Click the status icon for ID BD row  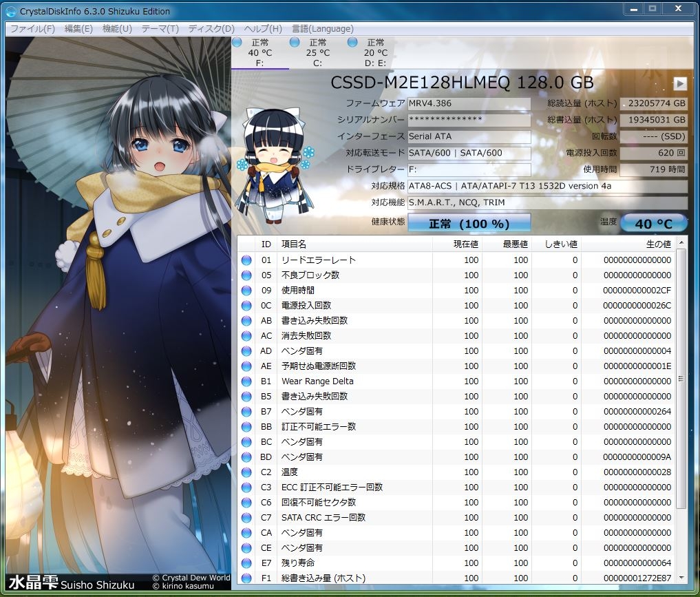tap(246, 457)
